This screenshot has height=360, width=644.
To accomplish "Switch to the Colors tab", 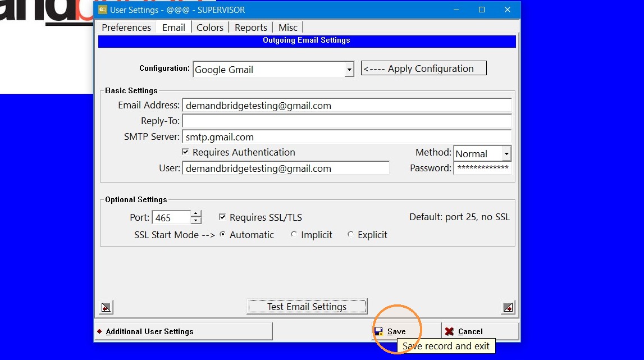I will click(210, 28).
